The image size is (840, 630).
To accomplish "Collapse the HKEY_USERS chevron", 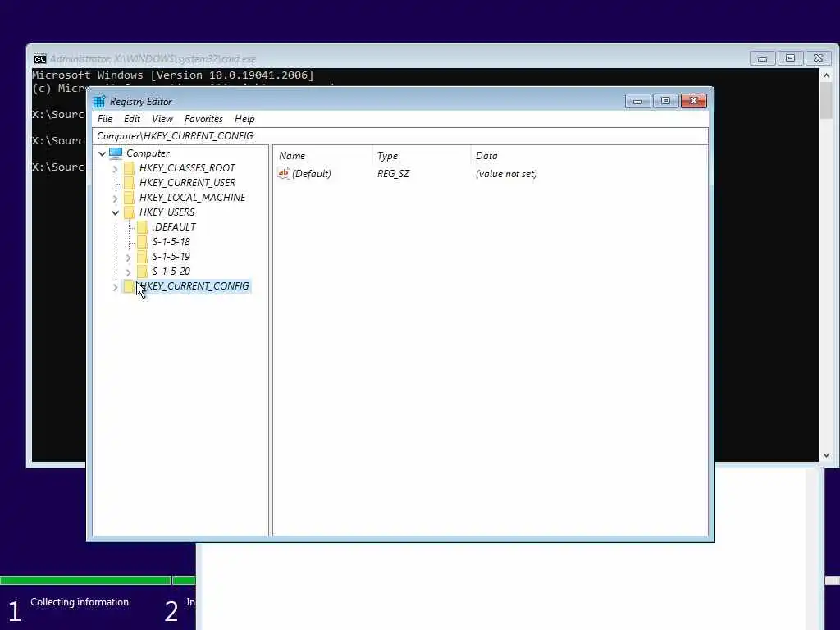I will [115, 212].
